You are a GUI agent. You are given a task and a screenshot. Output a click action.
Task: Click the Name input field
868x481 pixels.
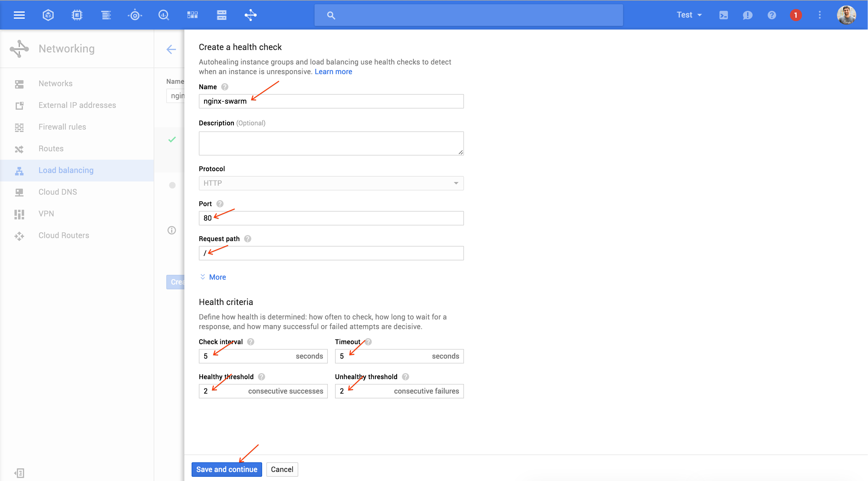click(x=331, y=101)
